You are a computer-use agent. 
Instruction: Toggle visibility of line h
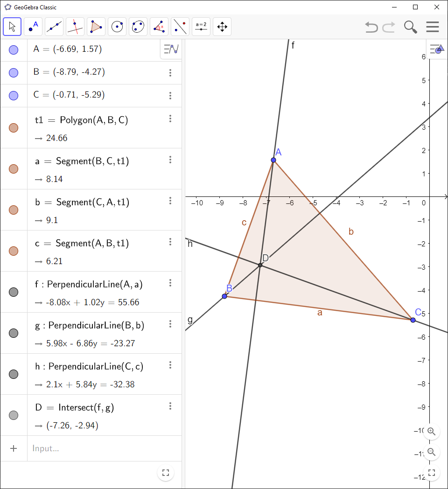14,374
